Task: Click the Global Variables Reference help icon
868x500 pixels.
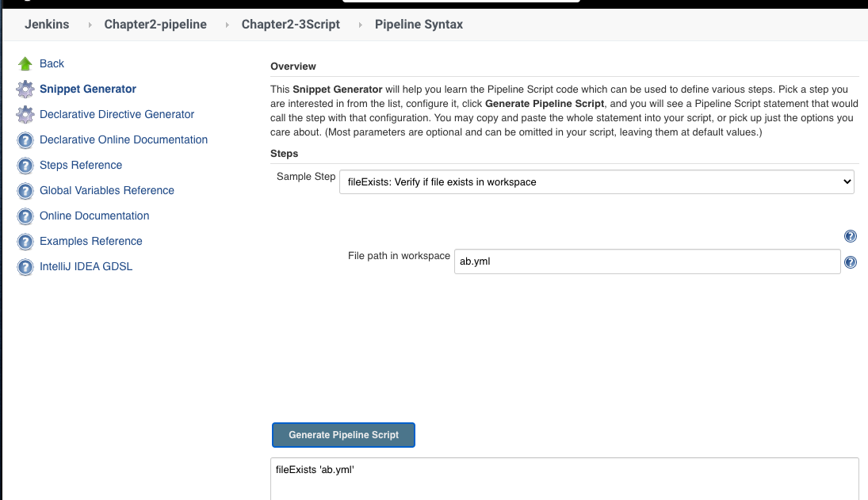Action: click(25, 191)
